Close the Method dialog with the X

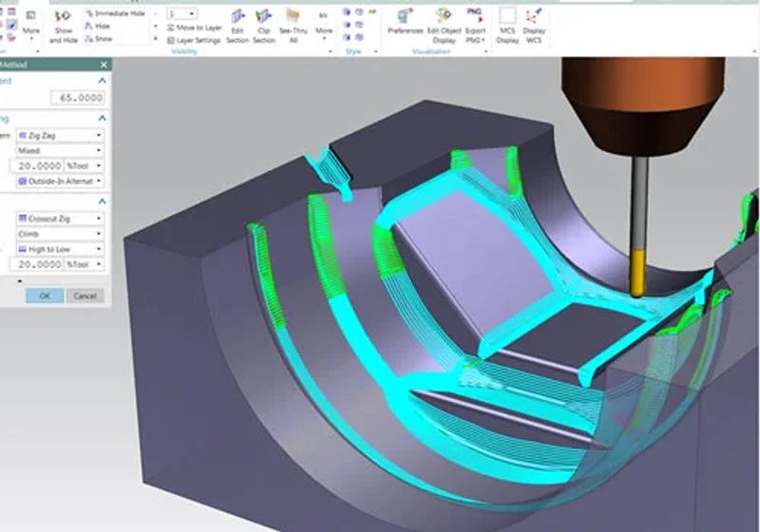(x=104, y=65)
